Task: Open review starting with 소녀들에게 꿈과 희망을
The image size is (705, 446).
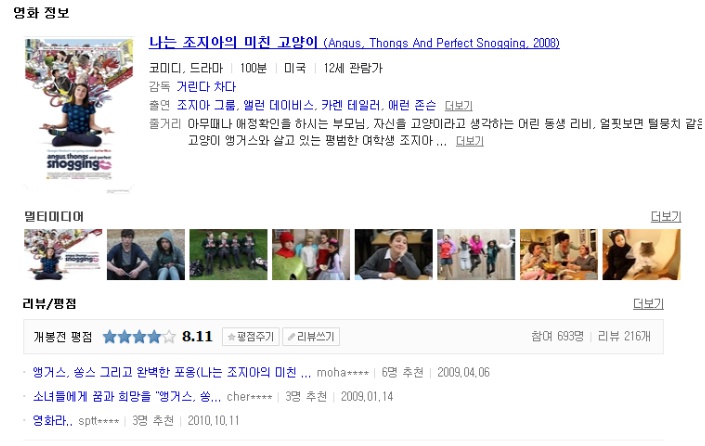Action: (x=126, y=397)
